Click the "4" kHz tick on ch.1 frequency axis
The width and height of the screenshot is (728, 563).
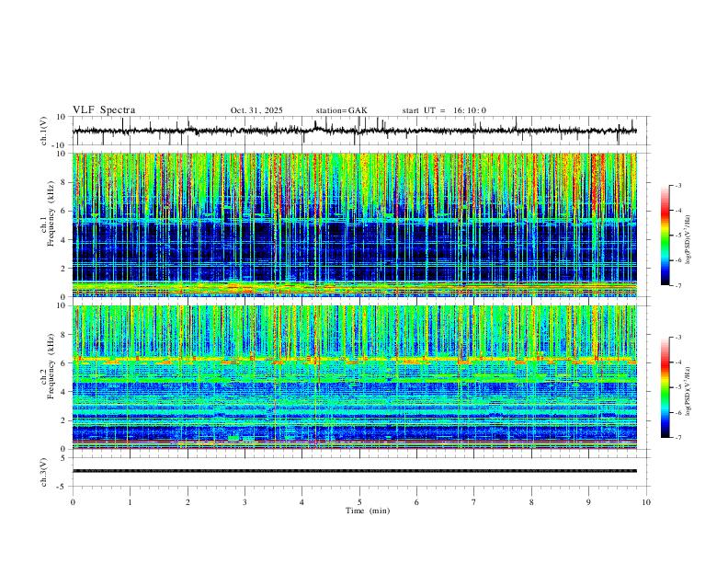(x=65, y=240)
